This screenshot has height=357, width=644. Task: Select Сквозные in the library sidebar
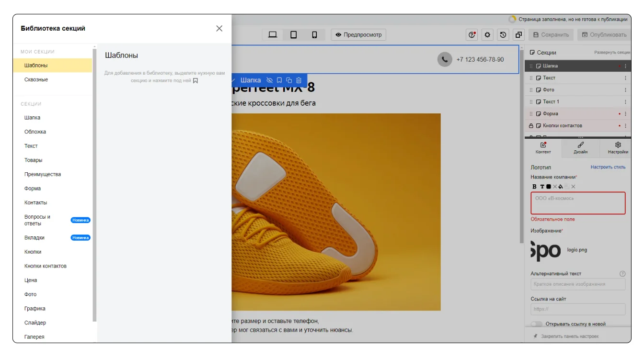(x=36, y=80)
